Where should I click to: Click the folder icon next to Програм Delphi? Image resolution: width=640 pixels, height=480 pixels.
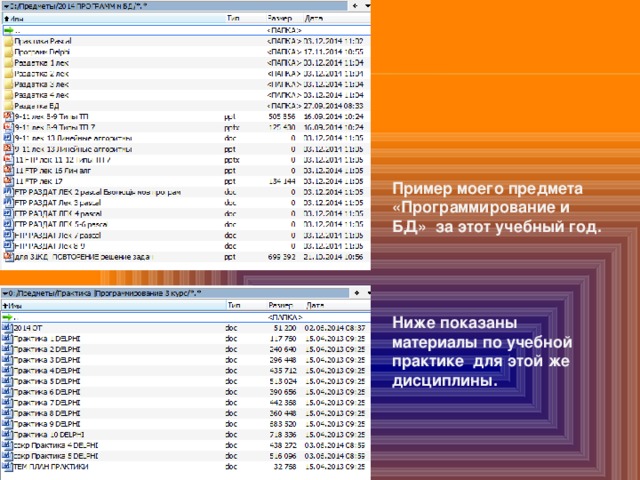pyautogui.click(x=8, y=52)
